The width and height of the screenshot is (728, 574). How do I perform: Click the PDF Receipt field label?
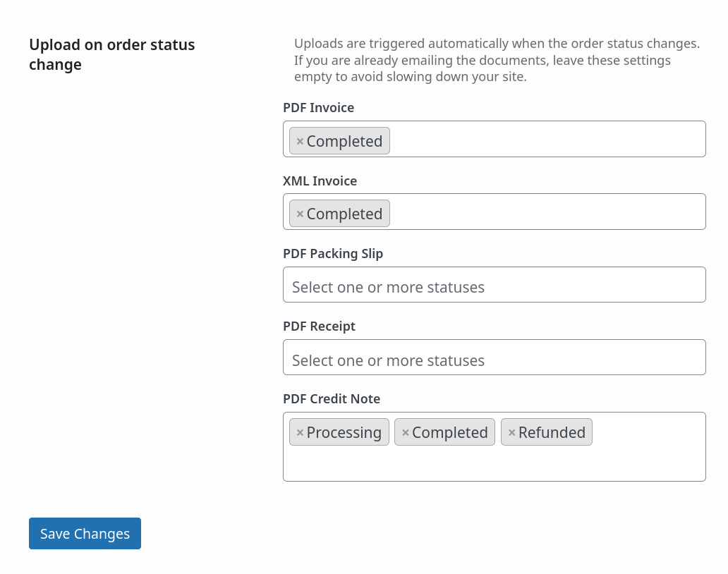319,326
